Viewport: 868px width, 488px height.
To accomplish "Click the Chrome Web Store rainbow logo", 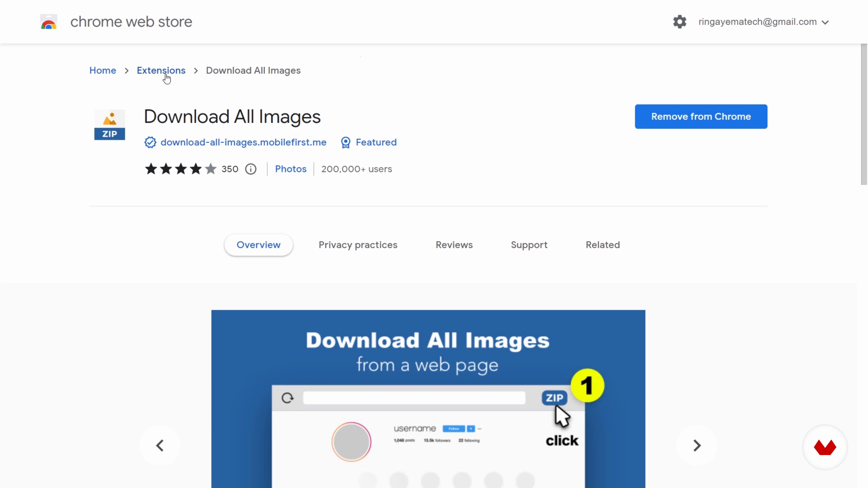I will click(x=49, y=22).
